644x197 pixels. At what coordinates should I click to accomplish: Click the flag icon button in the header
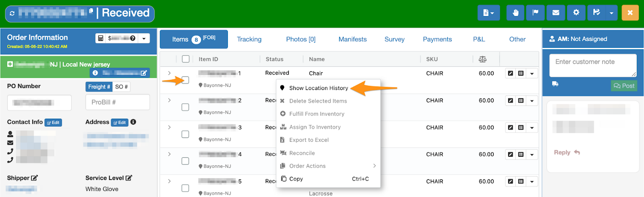point(535,13)
